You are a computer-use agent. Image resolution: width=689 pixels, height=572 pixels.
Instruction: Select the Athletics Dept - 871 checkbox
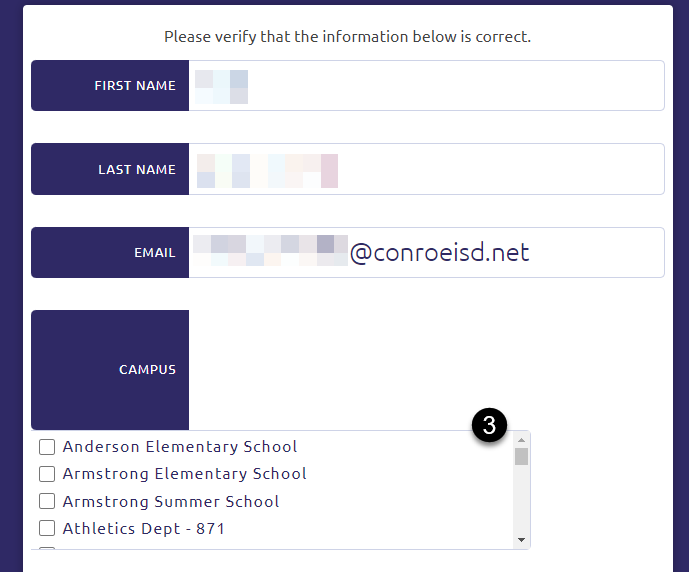point(46,528)
